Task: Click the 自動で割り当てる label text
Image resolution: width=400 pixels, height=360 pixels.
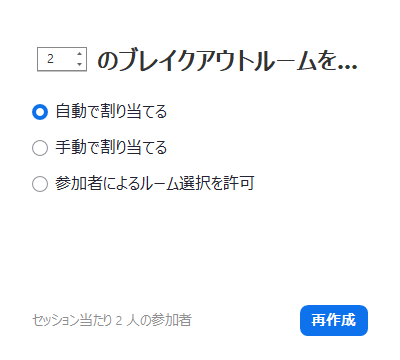Action: 111,112
